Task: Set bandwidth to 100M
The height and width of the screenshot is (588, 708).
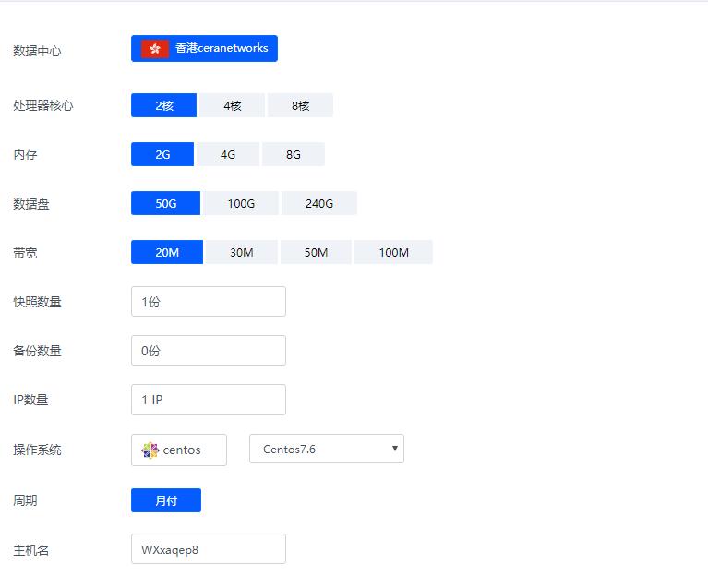Action: [x=393, y=252]
